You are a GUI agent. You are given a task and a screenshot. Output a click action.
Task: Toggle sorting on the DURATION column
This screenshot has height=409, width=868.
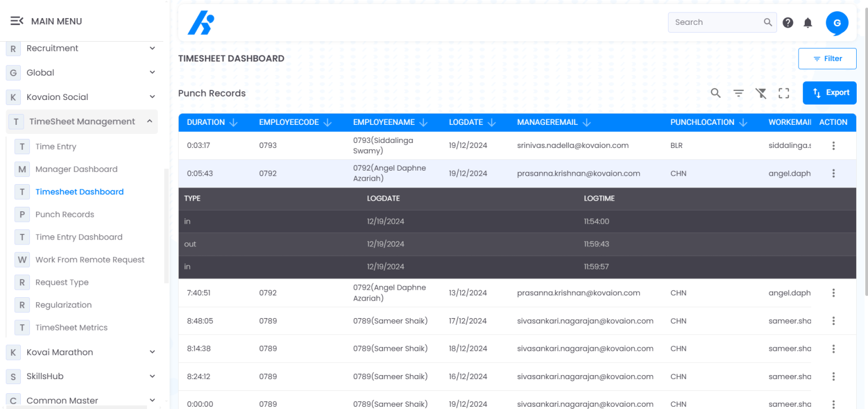pos(233,122)
